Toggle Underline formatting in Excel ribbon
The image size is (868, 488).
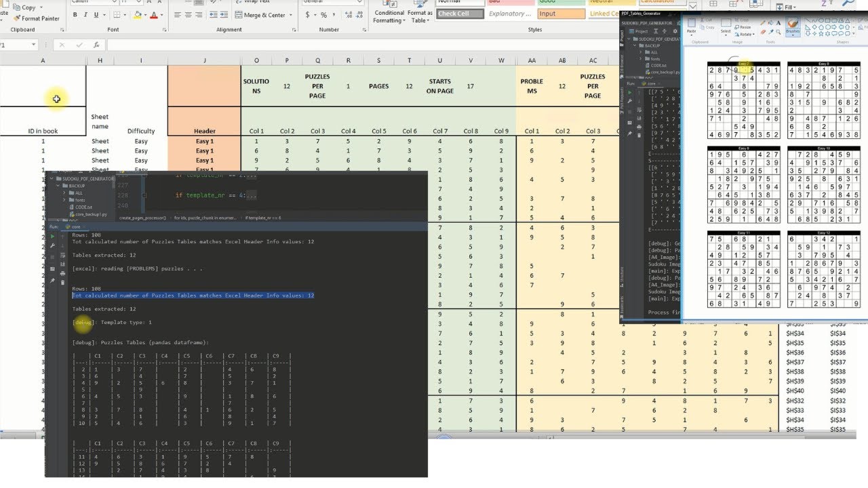96,15
